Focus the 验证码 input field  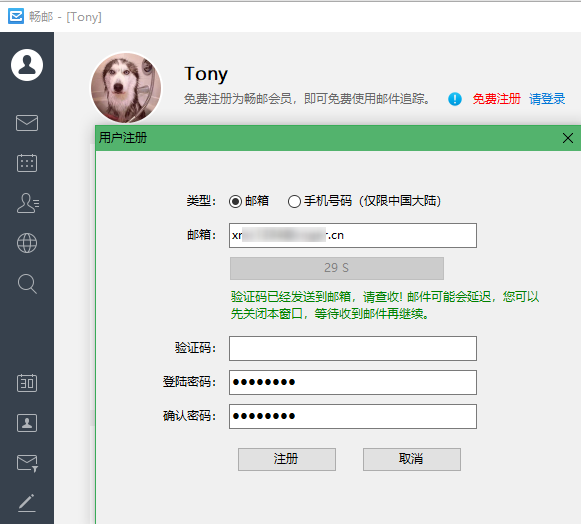click(353, 348)
